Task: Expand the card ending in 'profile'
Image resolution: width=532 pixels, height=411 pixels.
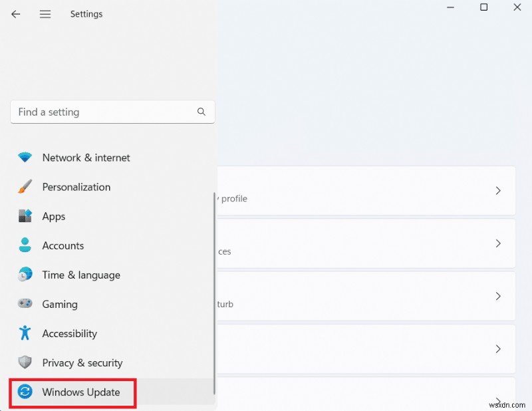Action: [366, 190]
